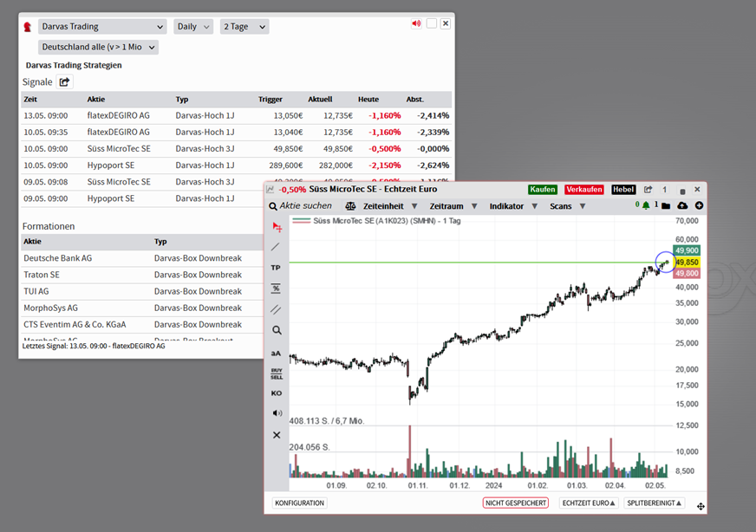Image resolution: width=756 pixels, height=532 pixels.
Task: Open the Zeitraum menu
Action: (446, 206)
